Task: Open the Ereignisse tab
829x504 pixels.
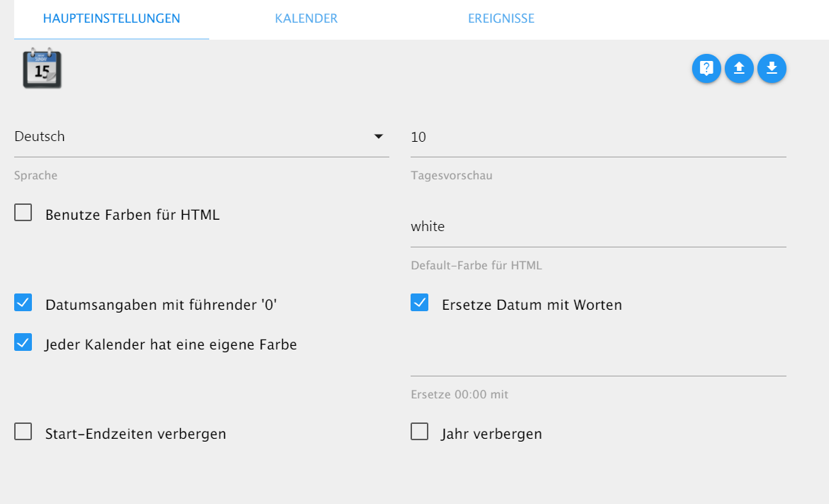Action: click(x=501, y=18)
